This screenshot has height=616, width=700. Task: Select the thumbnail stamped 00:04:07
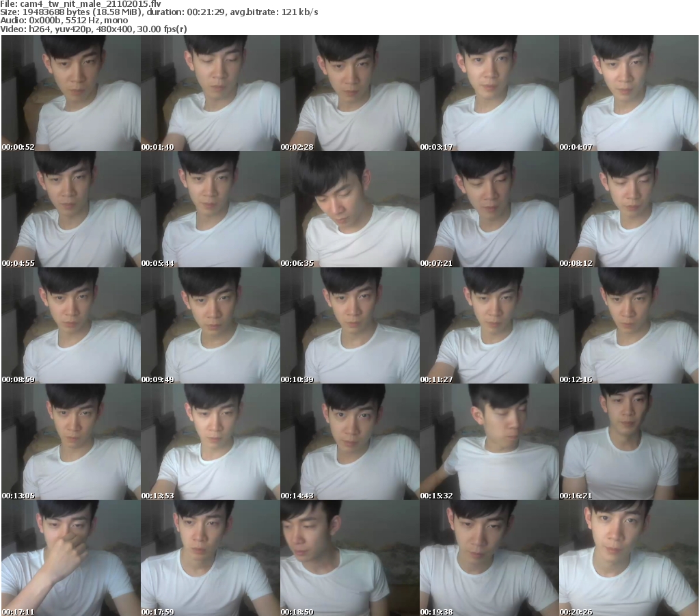629,93
